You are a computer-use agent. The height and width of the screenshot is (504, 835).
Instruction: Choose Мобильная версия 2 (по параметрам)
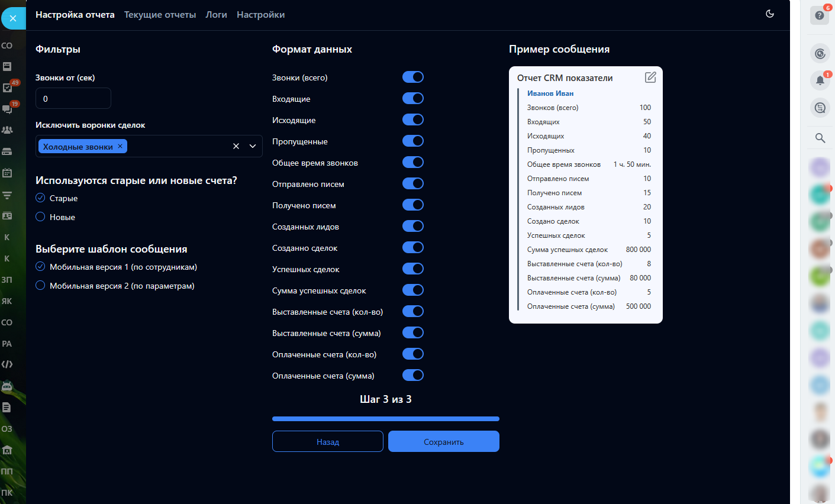tap(40, 286)
